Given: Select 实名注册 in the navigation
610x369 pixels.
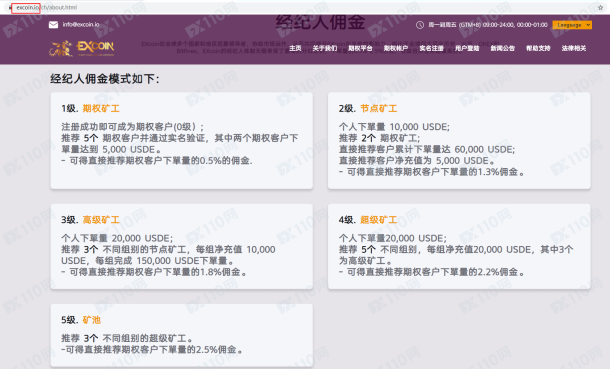Looking at the screenshot, I should point(431,48).
